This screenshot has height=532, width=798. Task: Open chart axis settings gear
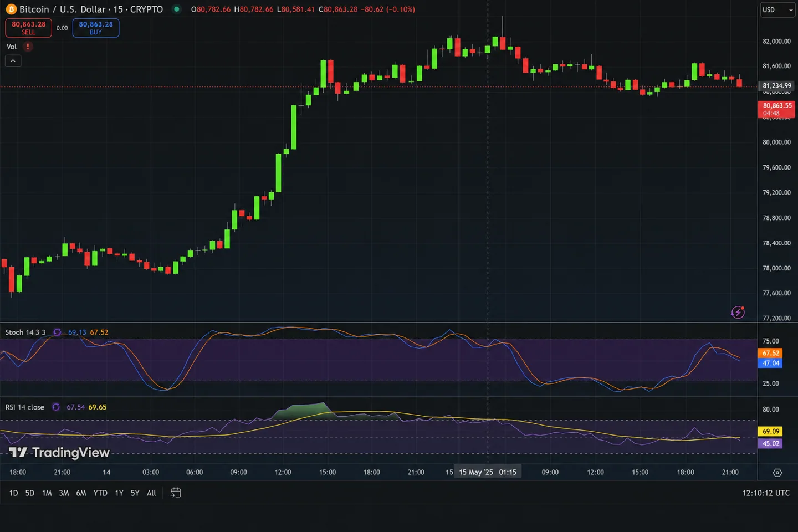pyautogui.click(x=777, y=473)
